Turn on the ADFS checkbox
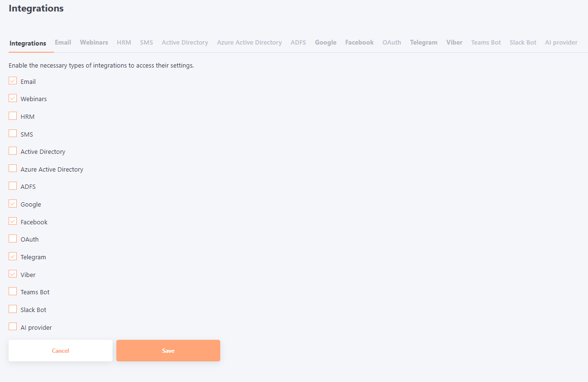The image size is (588, 382). 13,186
